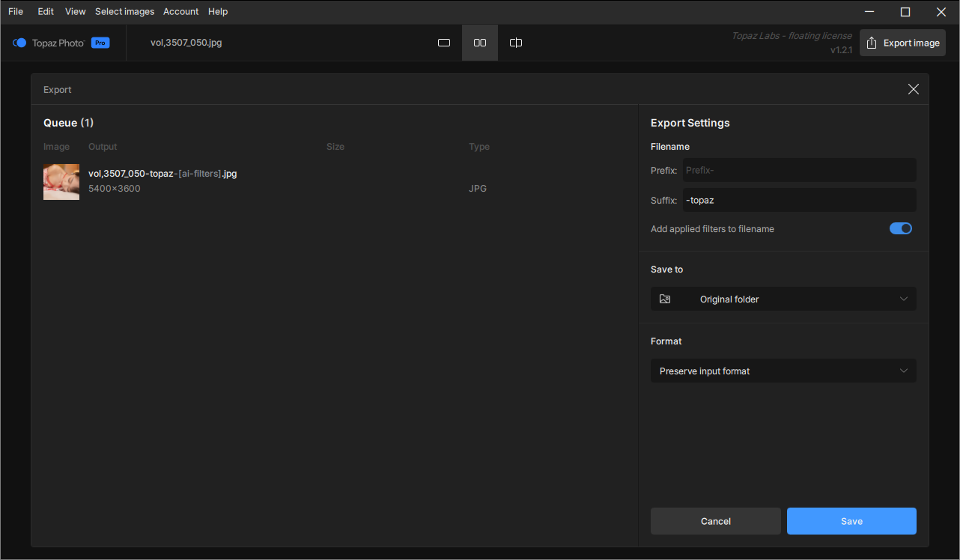
Task: Cancel the export
Action: 715,521
